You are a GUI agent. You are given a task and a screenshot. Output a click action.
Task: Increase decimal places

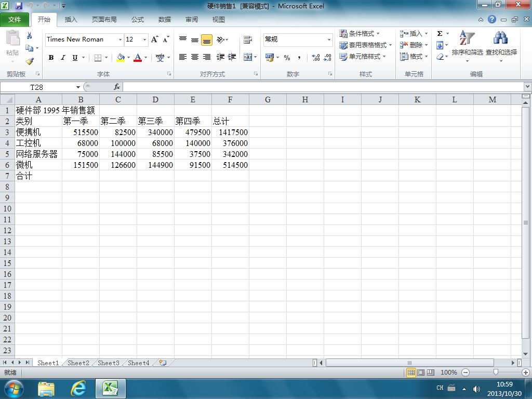tap(315, 58)
